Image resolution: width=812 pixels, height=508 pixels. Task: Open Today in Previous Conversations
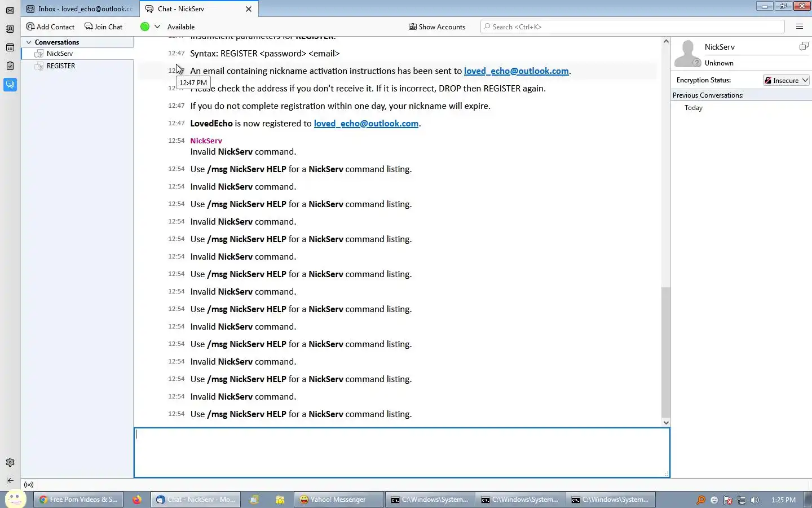tap(693, 108)
